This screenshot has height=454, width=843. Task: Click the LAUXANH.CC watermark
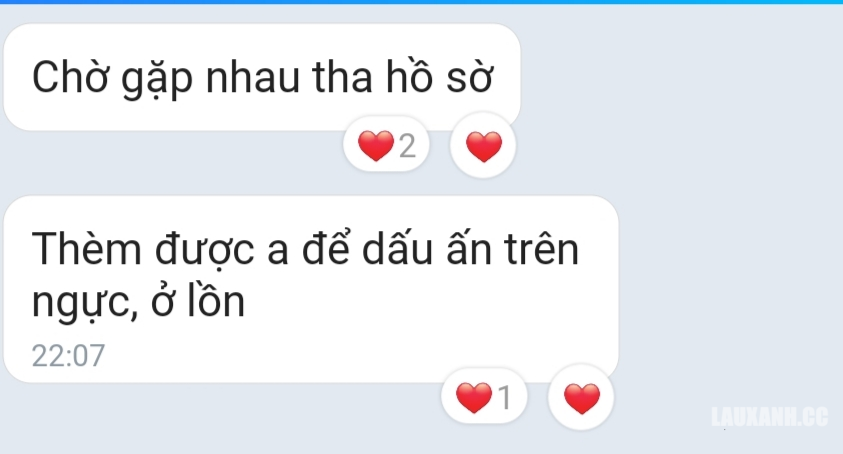point(769,417)
